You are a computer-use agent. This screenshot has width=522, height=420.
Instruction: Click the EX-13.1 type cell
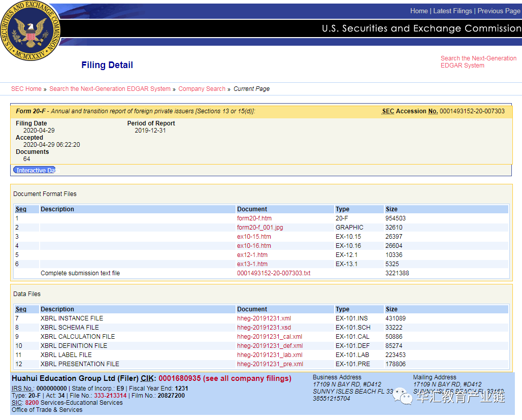(x=346, y=264)
